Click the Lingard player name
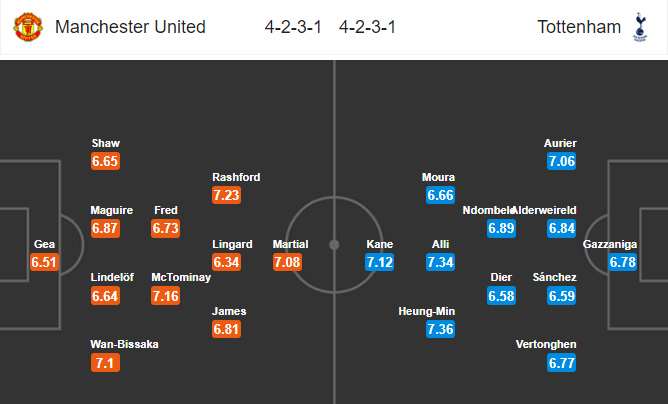This screenshot has height=404, width=668. 232,244
